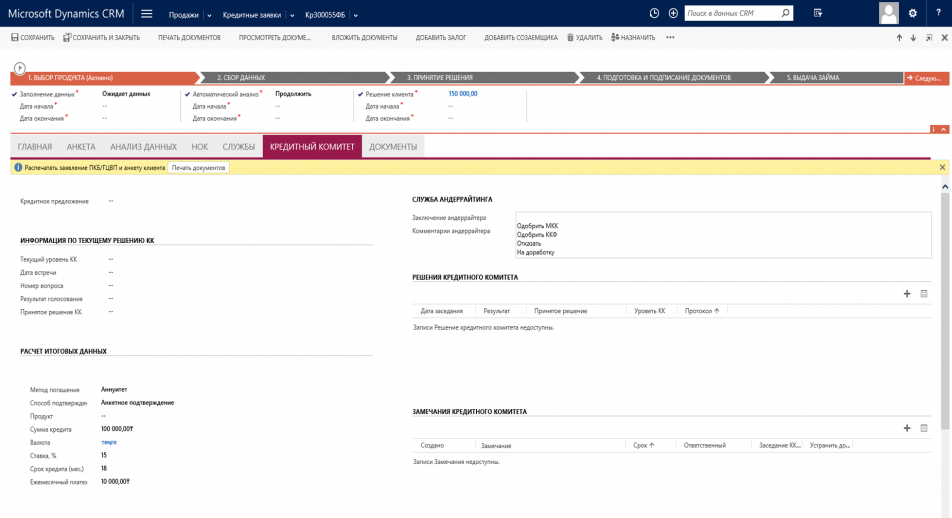Switch to the ДОКУМЕНТЫ tab
Image resolution: width=952 pixels, height=518 pixels.
click(393, 147)
